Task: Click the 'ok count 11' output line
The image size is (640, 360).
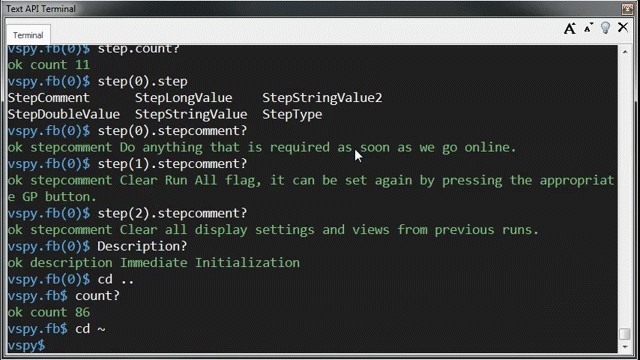Action: (x=49, y=65)
